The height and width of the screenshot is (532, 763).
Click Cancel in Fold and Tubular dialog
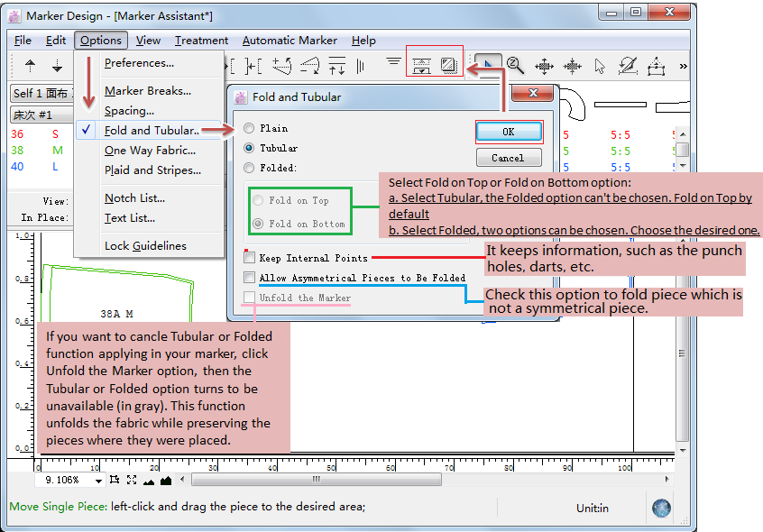click(x=508, y=158)
